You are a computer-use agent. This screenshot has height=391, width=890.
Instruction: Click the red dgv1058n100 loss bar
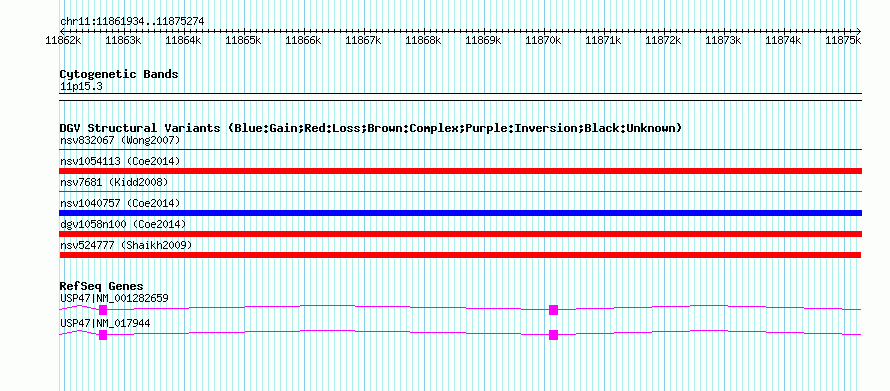461,234
